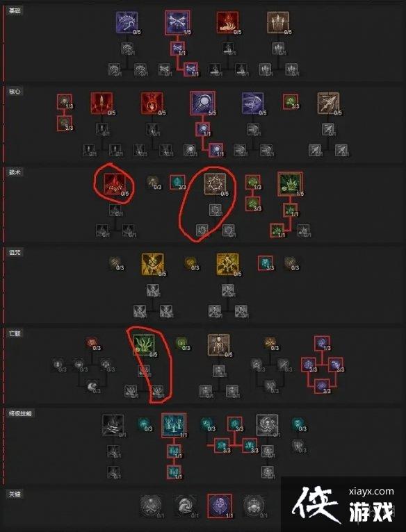This screenshot has width=406, height=532.
Task: Click the red flame basic skill icon 0/5
Action: click(x=227, y=22)
